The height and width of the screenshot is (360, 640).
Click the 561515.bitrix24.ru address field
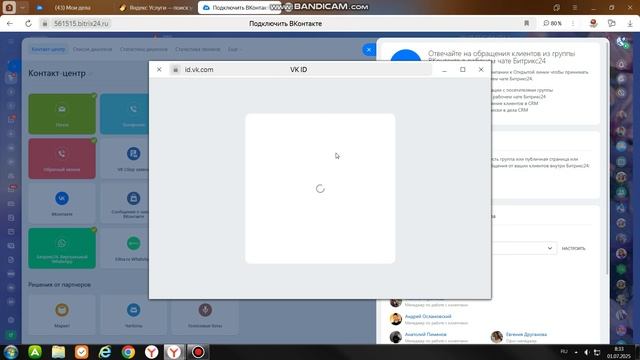tap(81, 24)
